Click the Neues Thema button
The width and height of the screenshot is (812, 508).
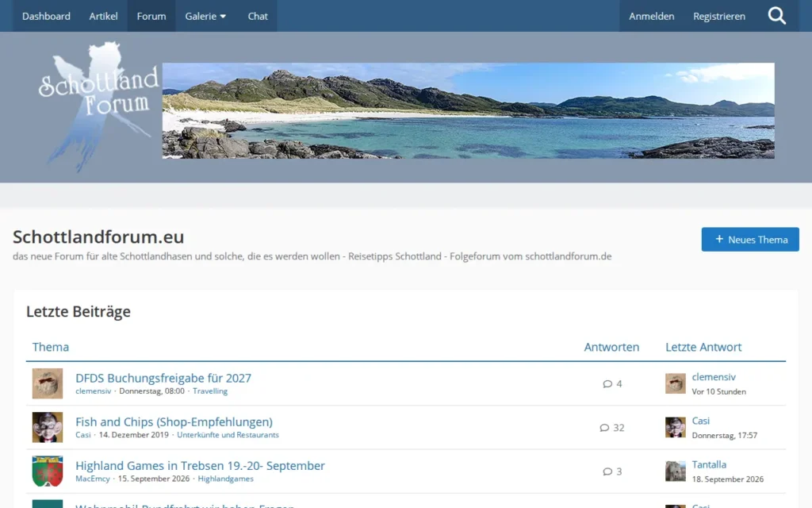click(750, 240)
